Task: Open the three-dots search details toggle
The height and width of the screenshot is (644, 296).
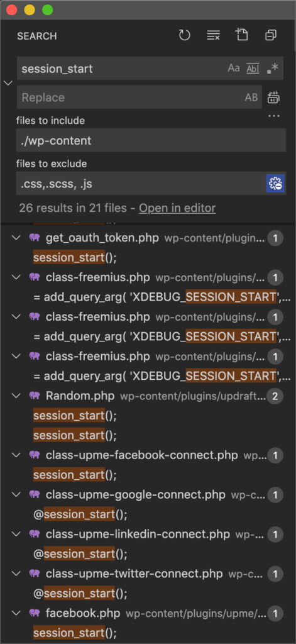Action: [x=274, y=116]
